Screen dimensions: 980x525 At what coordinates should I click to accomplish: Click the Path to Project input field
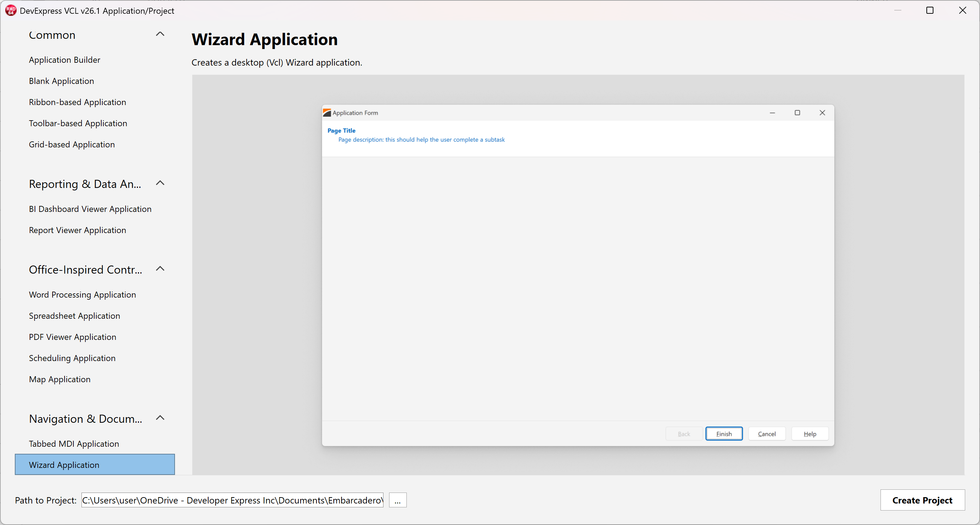click(232, 500)
